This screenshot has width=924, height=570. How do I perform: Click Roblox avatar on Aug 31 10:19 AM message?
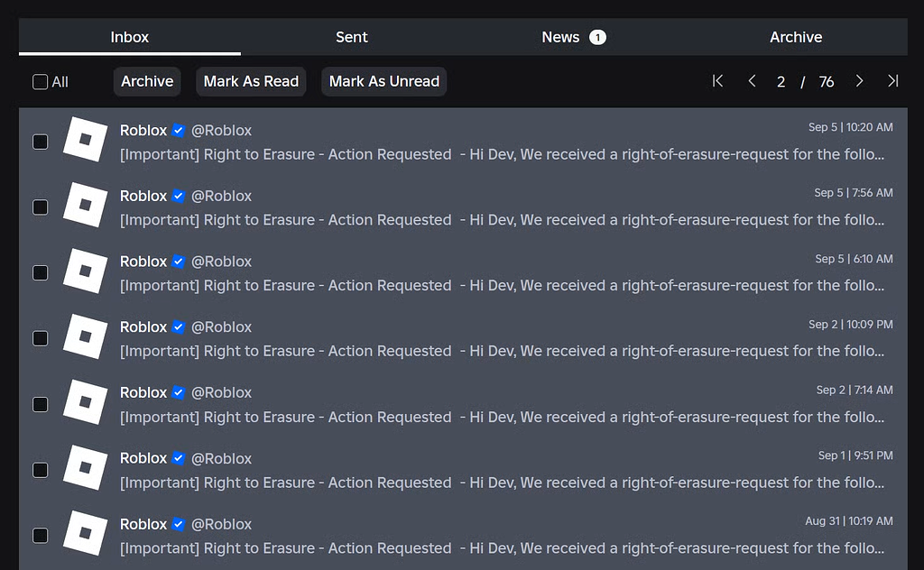(x=85, y=534)
